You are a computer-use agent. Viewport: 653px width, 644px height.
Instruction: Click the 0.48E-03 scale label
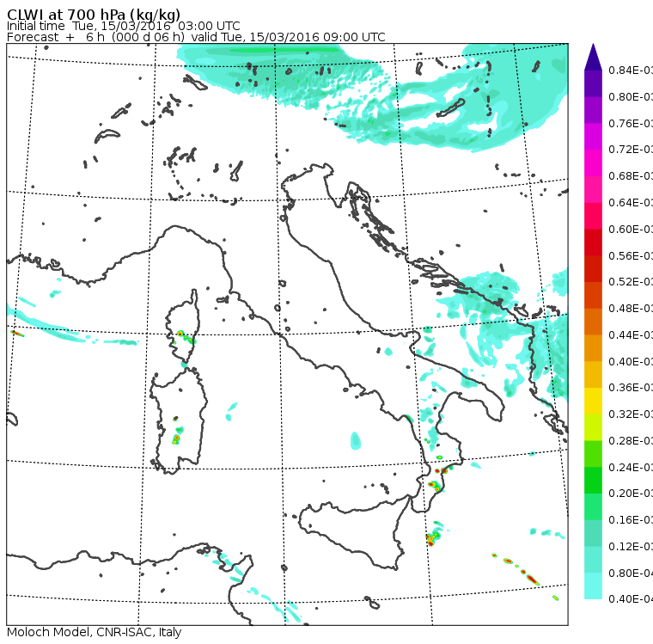tap(631, 309)
